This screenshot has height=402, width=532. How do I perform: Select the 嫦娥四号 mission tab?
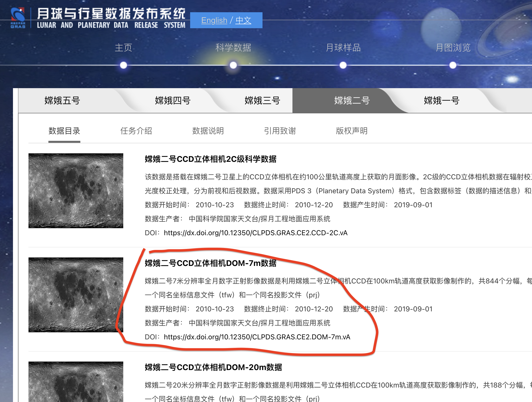click(173, 101)
